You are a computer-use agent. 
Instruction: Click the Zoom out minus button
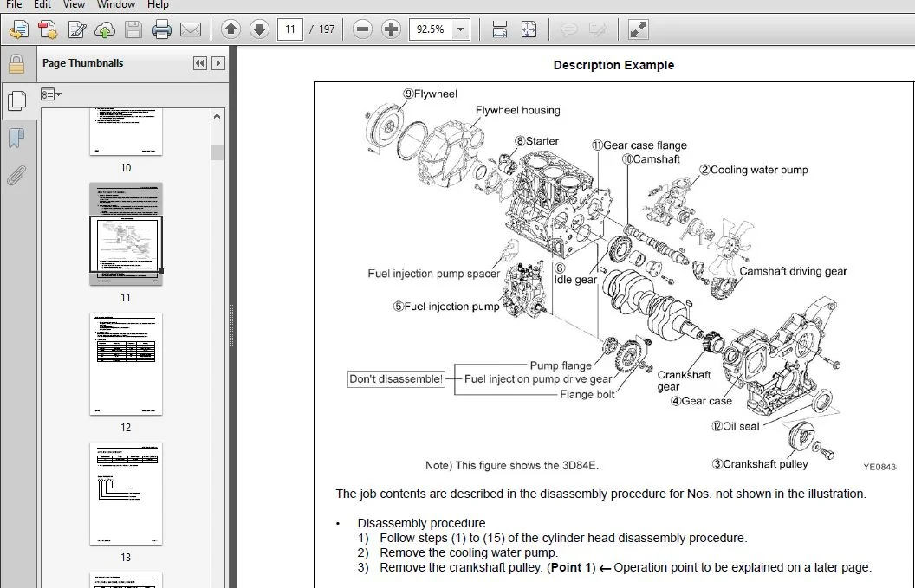point(362,29)
